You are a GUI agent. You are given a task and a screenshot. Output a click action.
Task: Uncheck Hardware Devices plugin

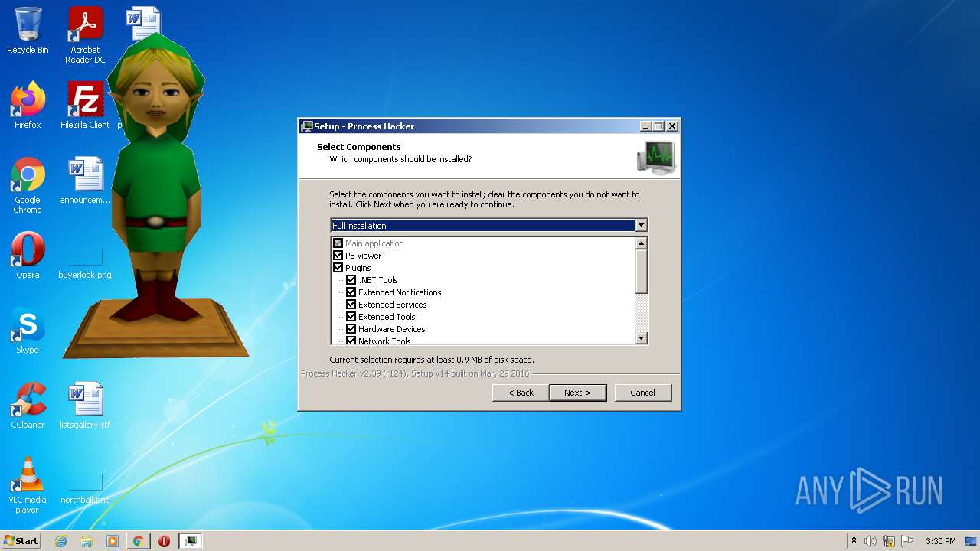pos(351,329)
